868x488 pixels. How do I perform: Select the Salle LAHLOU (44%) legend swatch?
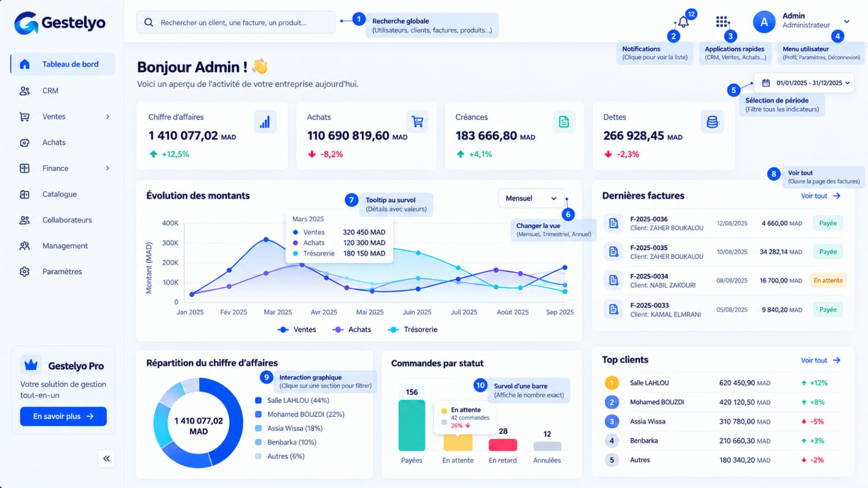258,400
